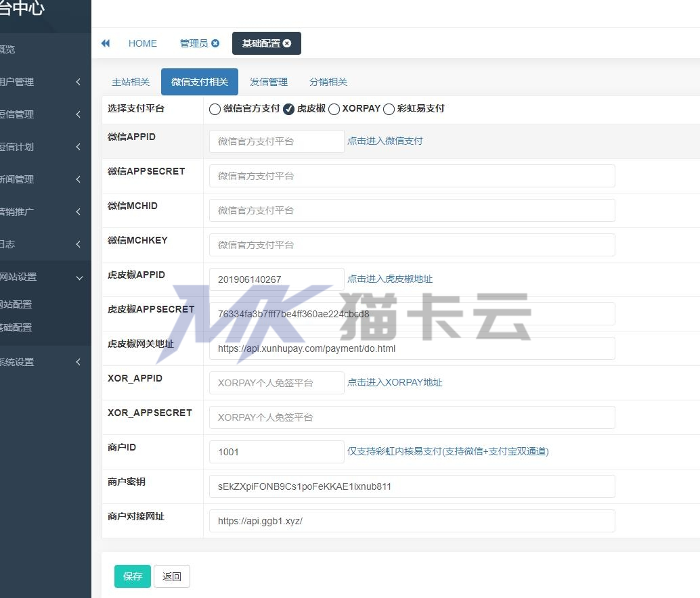The height and width of the screenshot is (598, 700).
Task: Click the double-arrow back icon beside HOME
Action: tap(106, 43)
